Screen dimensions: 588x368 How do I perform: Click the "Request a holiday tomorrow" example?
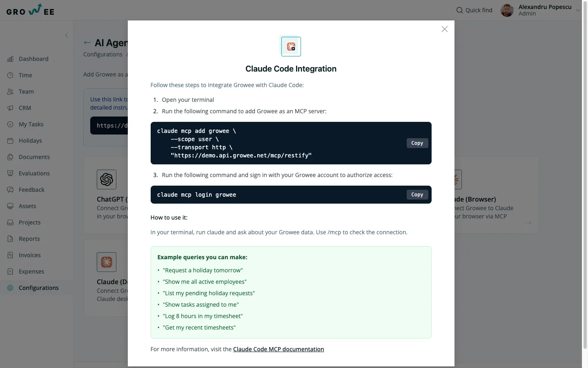[x=203, y=270]
